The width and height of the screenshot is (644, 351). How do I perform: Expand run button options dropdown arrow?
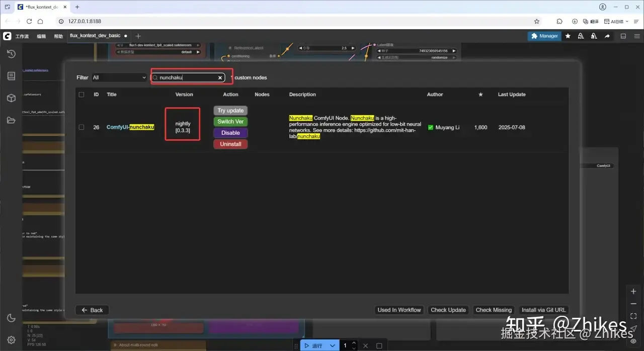pyautogui.click(x=333, y=346)
